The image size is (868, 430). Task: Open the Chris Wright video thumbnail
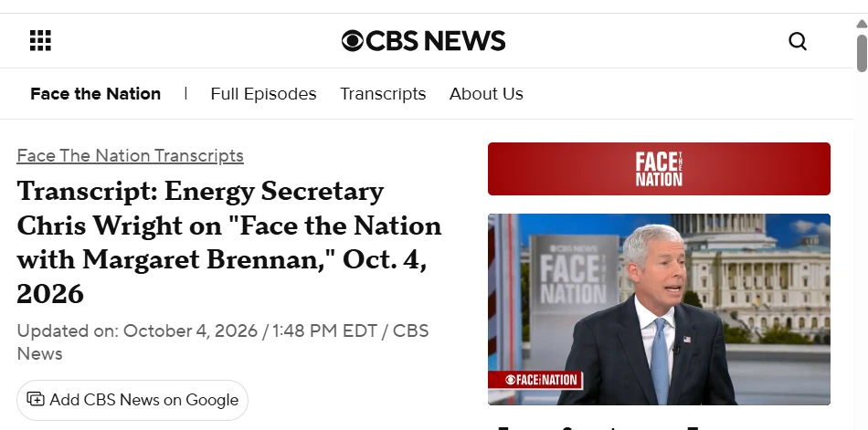659,309
